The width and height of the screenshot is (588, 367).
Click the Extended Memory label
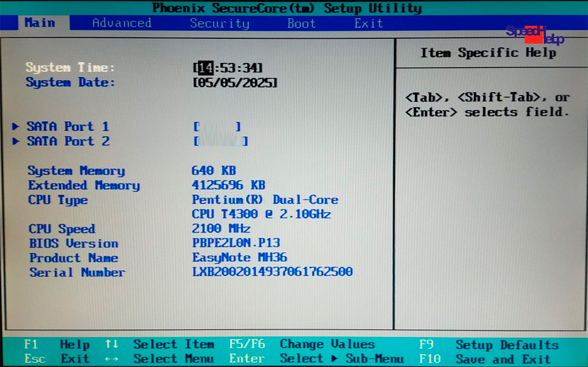84,185
